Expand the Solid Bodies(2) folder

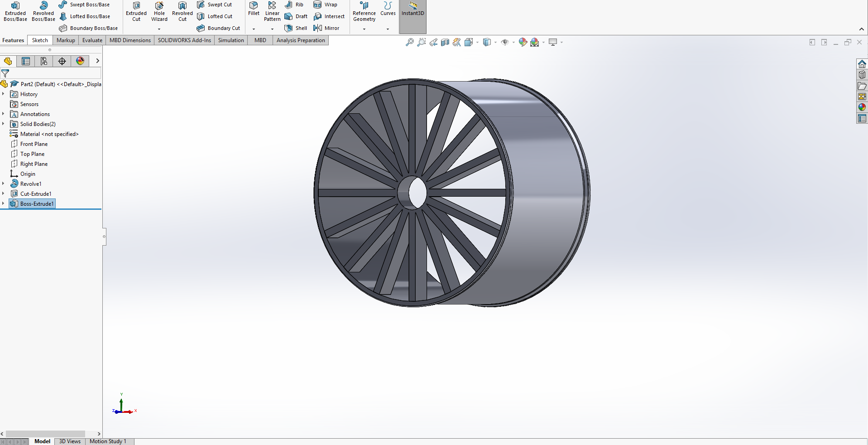pyautogui.click(x=4, y=124)
